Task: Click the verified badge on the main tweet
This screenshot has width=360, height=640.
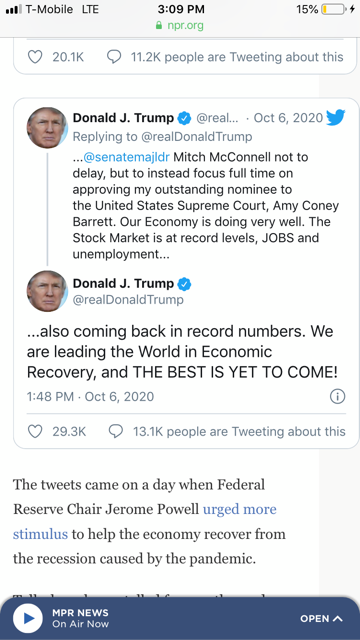Action: coord(184,284)
